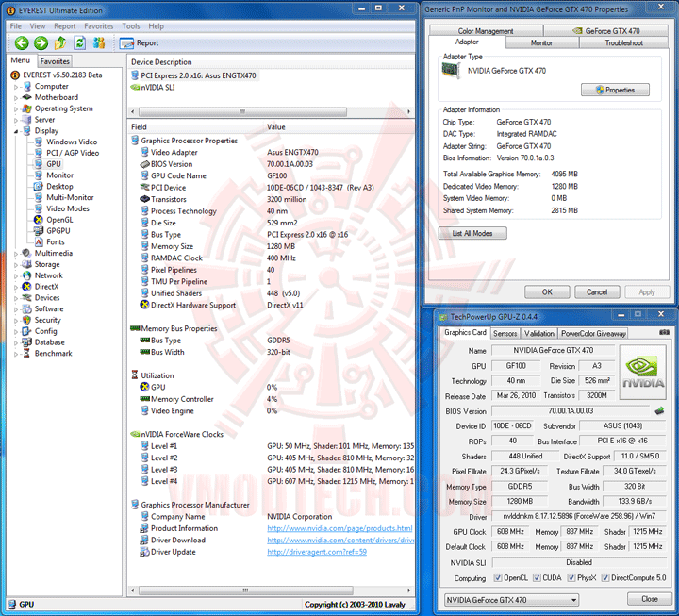Viewport: 679px width, 616px height.
Task: Open the GPGPU item in tree
Action: 58,231
